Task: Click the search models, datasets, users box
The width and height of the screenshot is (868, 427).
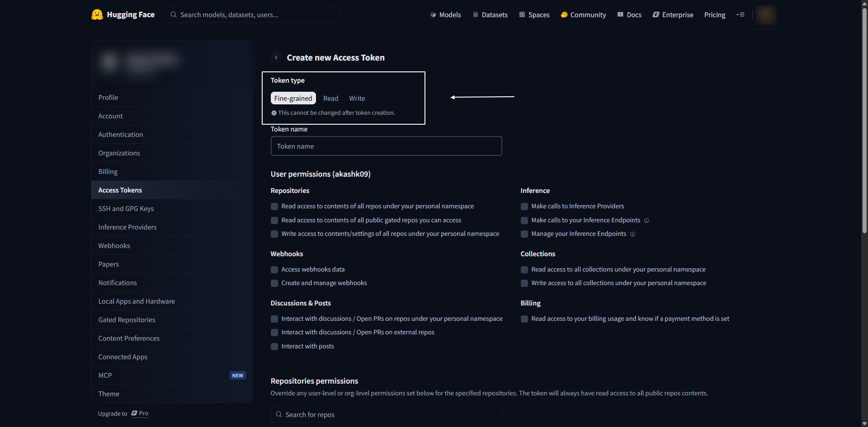Action: (x=252, y=14)
